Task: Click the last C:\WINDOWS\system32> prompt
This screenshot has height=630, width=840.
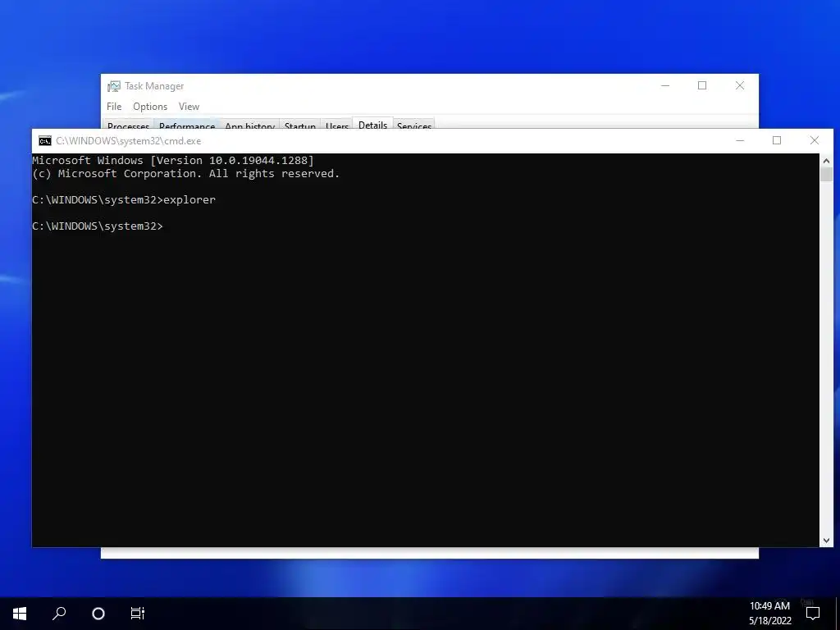Action: pyautogui.click(x=98, y=226)
